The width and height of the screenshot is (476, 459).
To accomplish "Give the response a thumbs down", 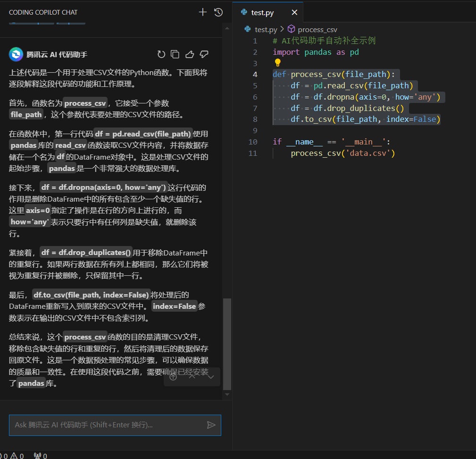I will (204, 54).
